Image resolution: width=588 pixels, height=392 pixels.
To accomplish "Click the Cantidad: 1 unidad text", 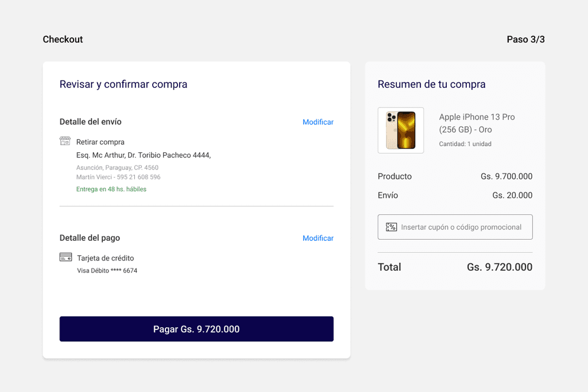I will pos(465,144).
